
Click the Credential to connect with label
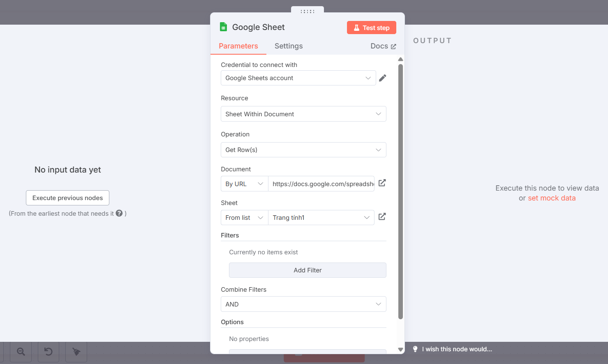(259, 65)
